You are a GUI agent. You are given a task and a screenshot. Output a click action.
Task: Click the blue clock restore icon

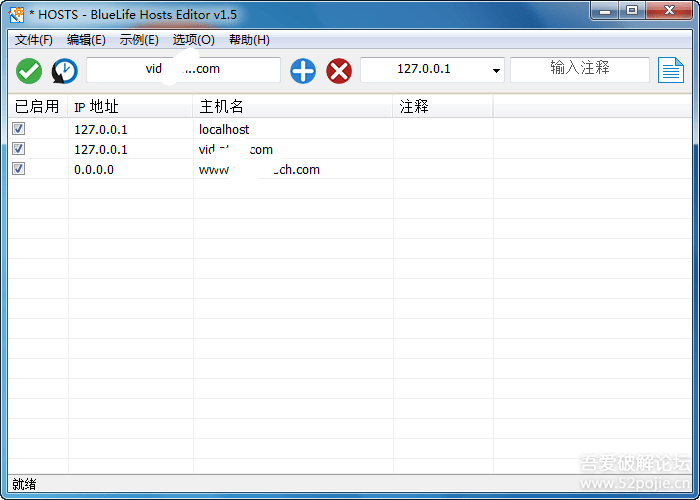tap(65, 71)
